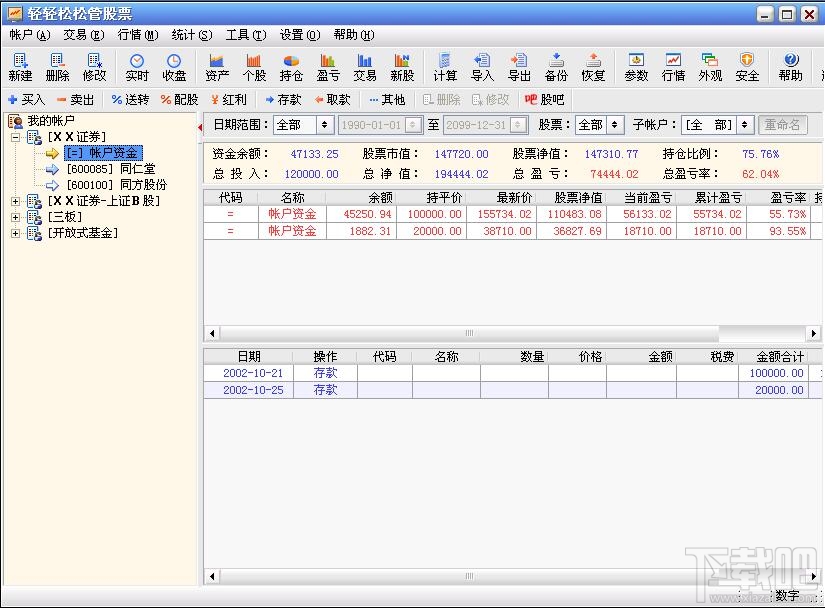Viewport: 825px width, 608px height.
Task: Open the 交易 statistics toolbar icon
Action: pos(365,67)
